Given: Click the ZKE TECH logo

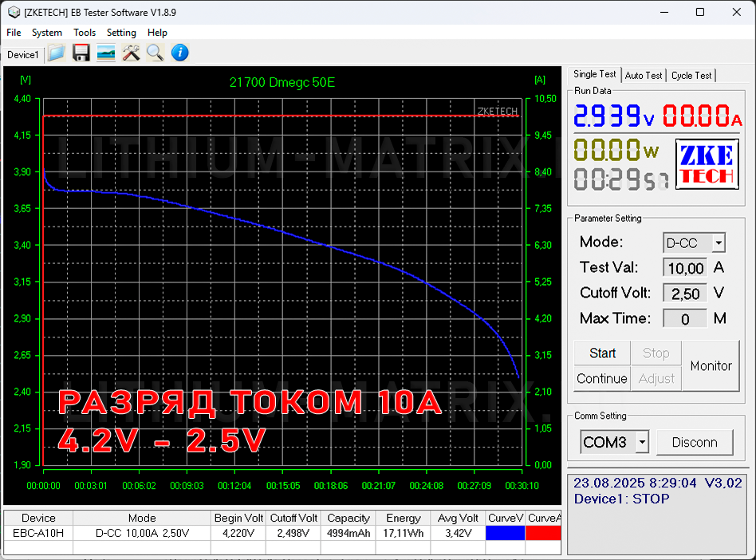Looking at the screenshot, I should coord(707,164).
